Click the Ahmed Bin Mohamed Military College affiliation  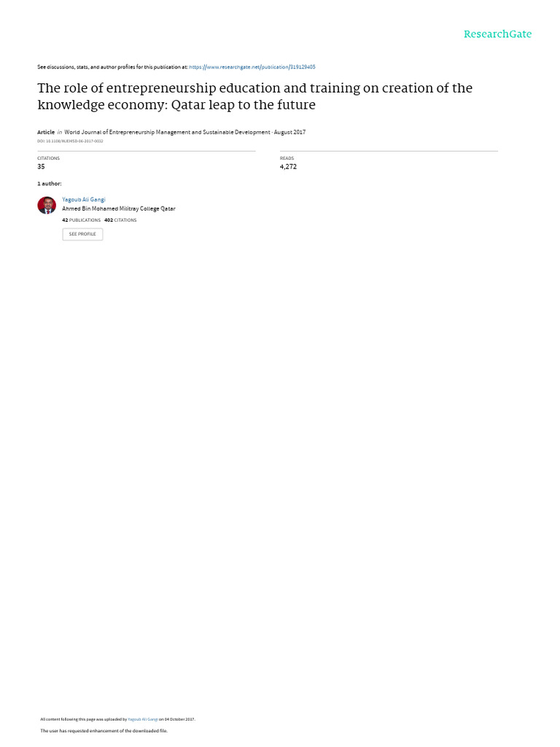coord(119,209)
